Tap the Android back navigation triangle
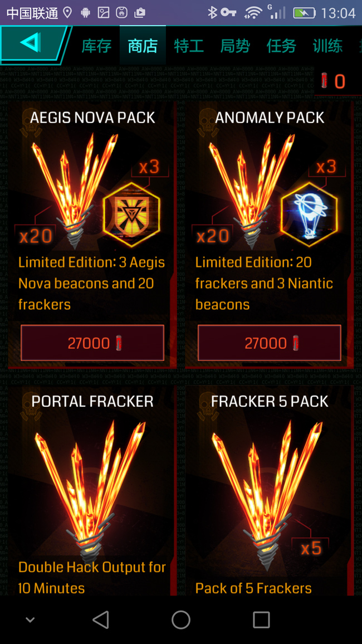This screenshot has width=362, height=644. (x=101, y=620)
